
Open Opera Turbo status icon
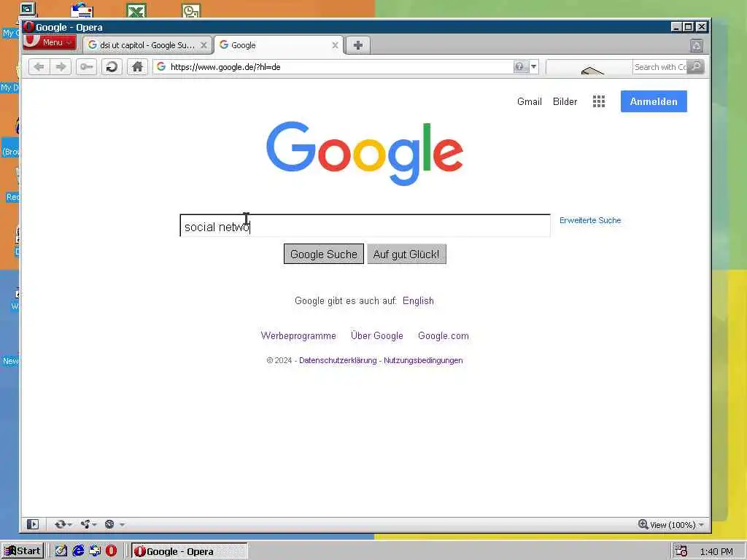tap(109, 524)
